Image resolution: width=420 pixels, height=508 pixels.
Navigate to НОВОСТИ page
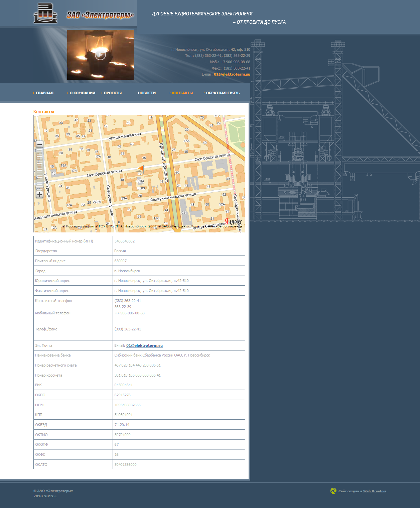pyautogui.click(x=147, y=93)
